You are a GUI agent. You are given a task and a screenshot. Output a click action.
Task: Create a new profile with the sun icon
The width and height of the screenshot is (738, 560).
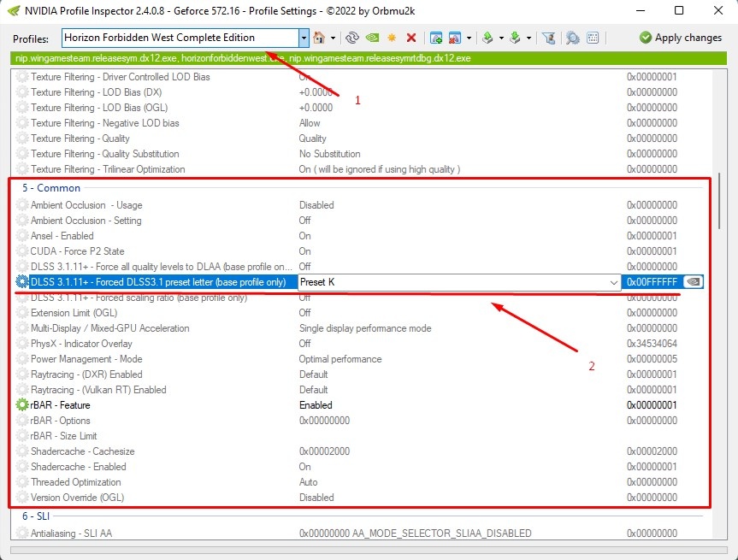(392, 38)
